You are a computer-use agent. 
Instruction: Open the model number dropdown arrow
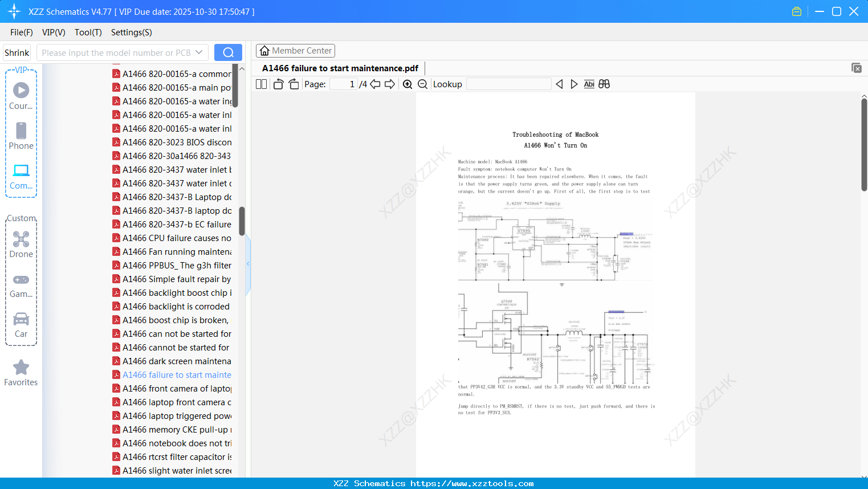coord(199,52)
